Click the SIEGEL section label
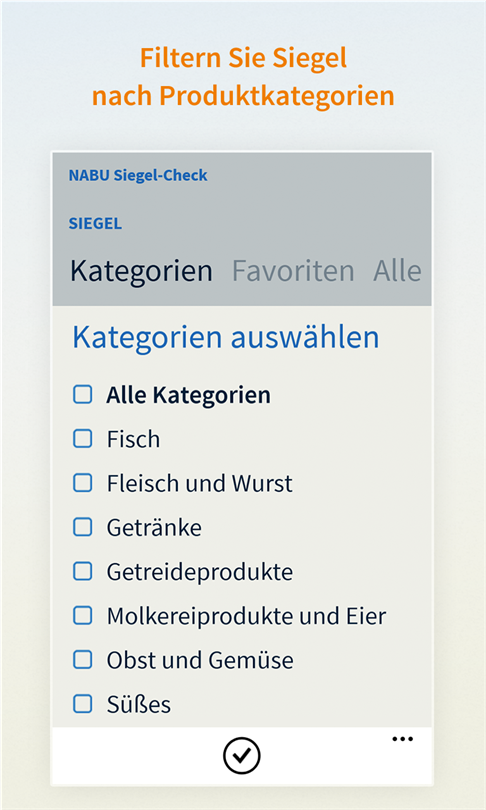The width and height of the screenshot is (486, 810). point(96,223)
